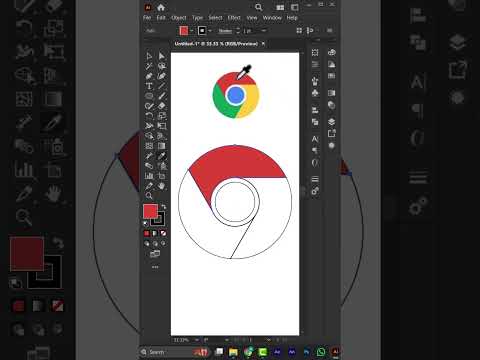Open the Edit menu

click(x=161, y=18)
